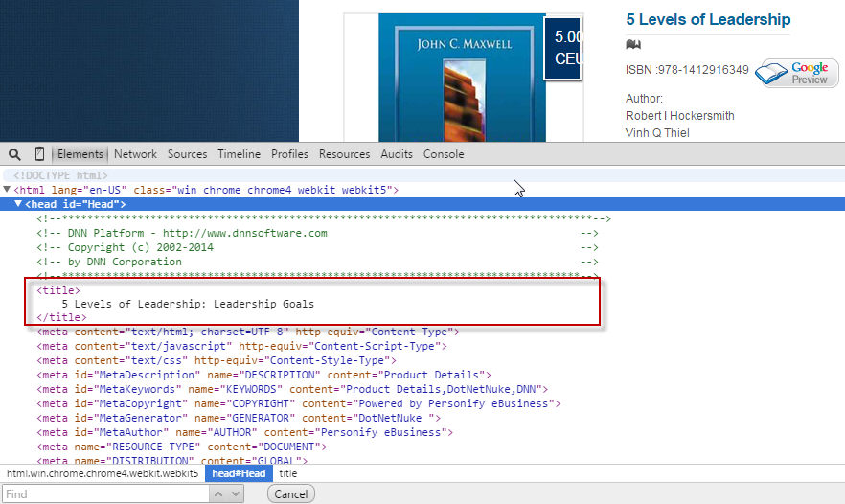Switch to the Console tab
Screen dimensions: 845x504
[x=444, y=154]
